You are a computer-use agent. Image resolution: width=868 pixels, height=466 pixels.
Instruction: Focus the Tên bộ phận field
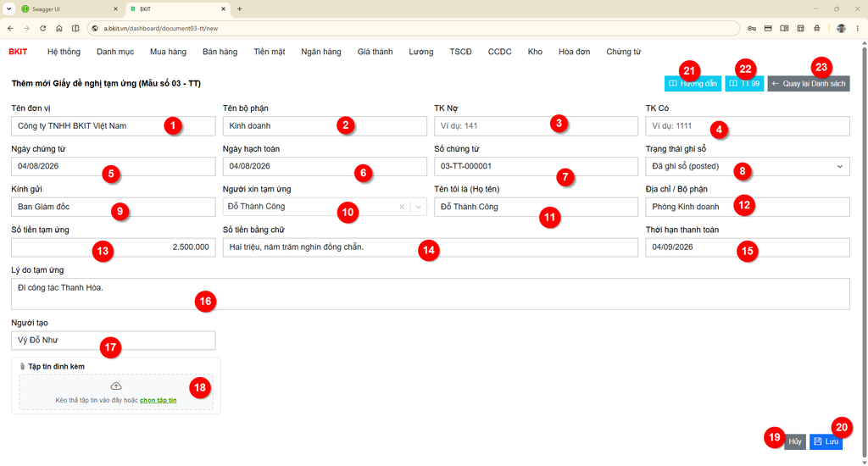pyautogui.click(x=325, y=125)
